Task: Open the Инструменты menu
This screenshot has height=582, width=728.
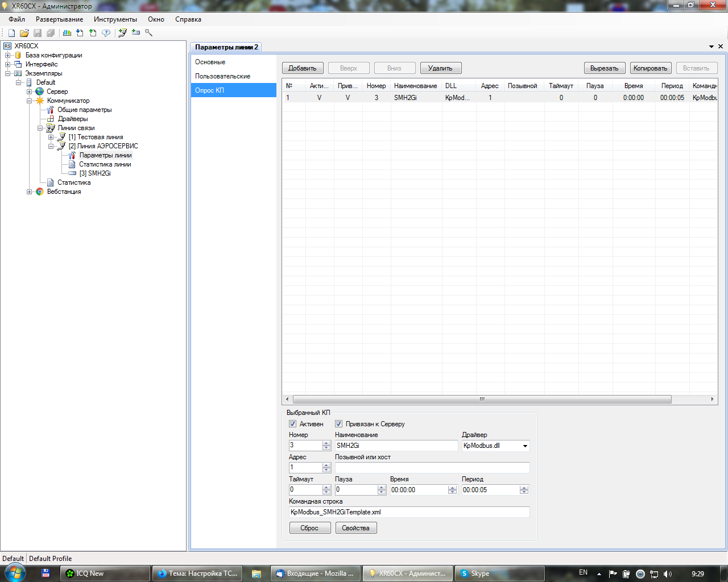Action: click(115, 19)
